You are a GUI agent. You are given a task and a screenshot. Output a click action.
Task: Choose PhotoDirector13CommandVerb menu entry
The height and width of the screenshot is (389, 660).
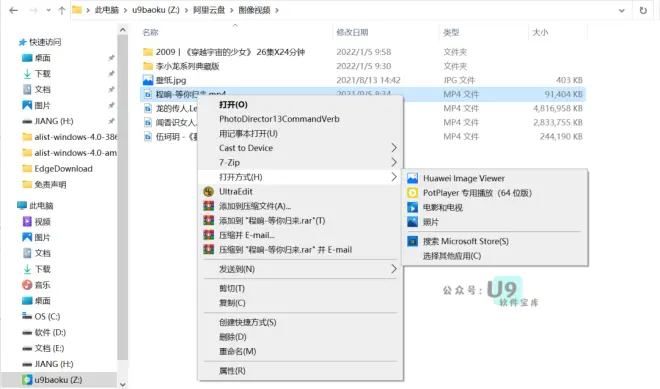pos(279,119)
